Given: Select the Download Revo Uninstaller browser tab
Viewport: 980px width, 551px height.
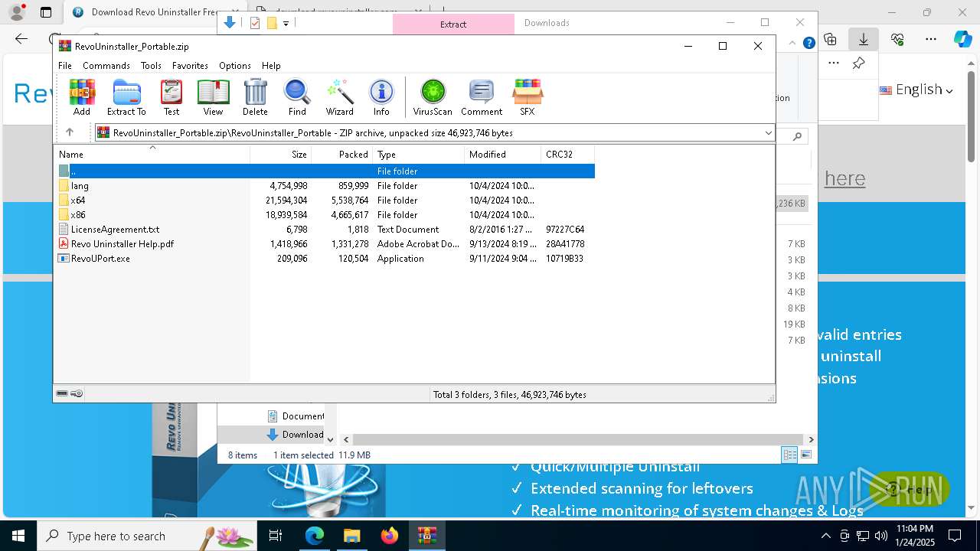Looking at the screenshot, I should (144, 12).
